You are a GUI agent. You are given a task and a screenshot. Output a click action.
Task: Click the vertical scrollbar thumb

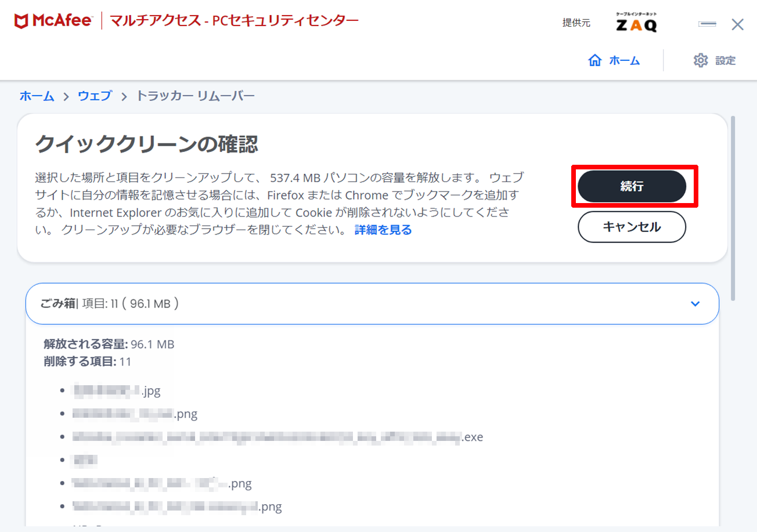733,208
